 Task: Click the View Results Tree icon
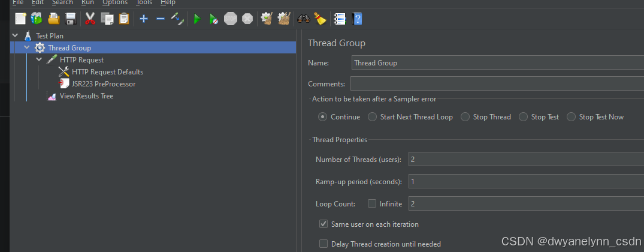click(52, 97)
